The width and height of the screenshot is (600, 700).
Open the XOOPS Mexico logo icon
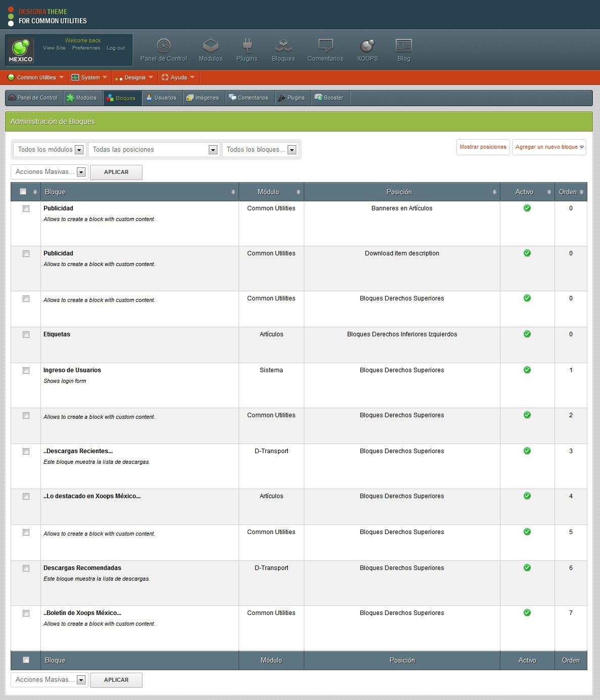pos(21,50)
